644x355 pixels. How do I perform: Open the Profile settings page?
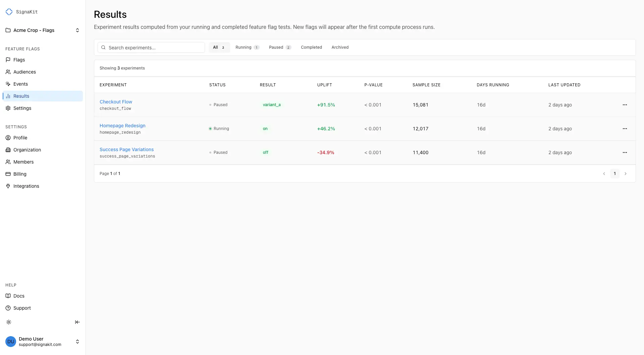pos(43,138)
